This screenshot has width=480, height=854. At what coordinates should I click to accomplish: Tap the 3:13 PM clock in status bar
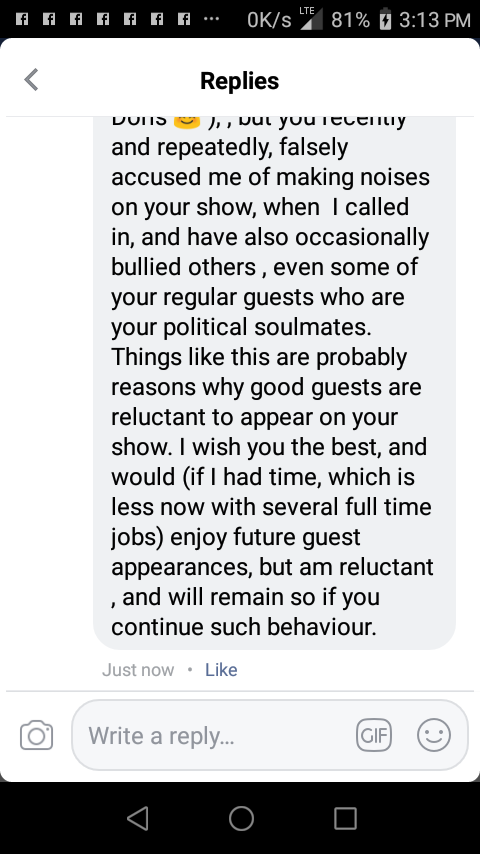[x=434, y=20]
